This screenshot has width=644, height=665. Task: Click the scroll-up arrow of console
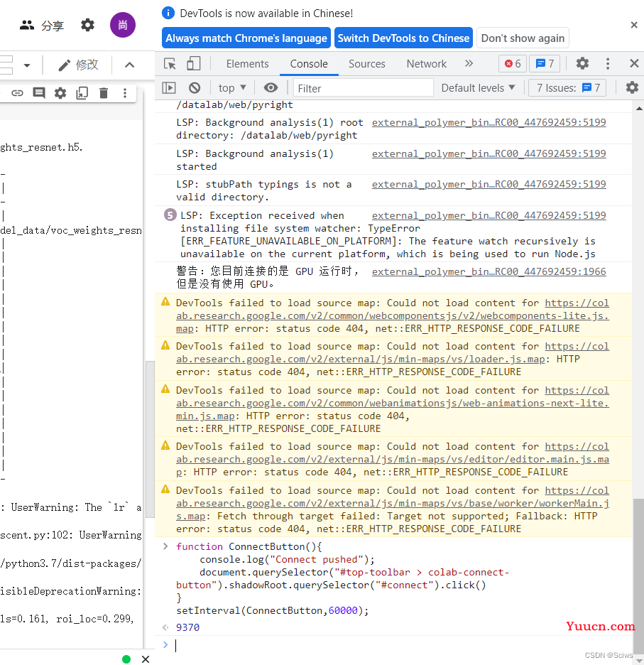[638, 109]
